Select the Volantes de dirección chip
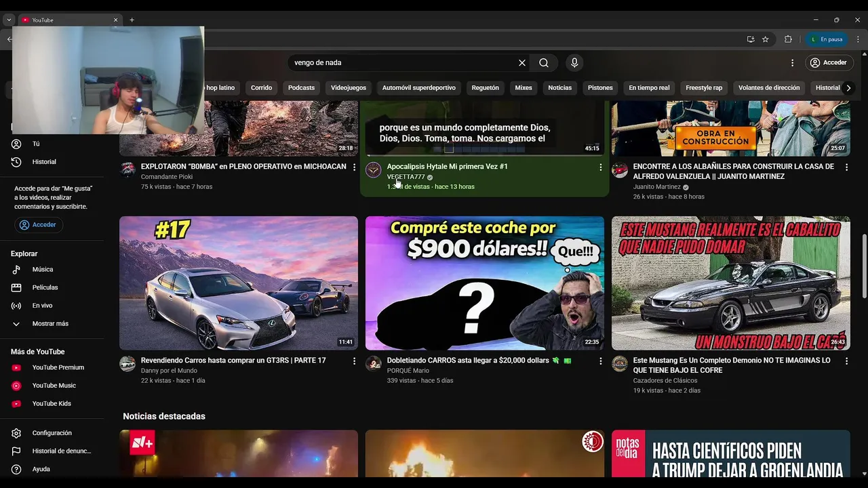This screenshot has height=488, width=868. (x=769, y=87)
